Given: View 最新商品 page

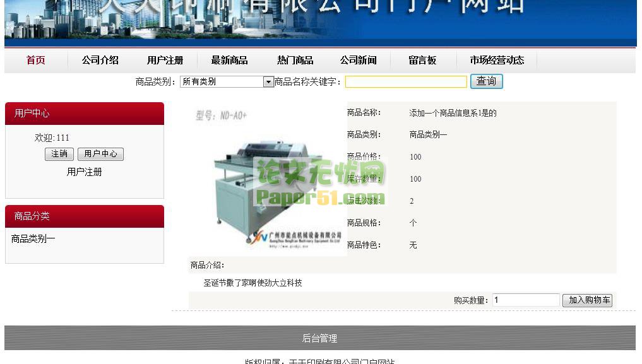Looking at the screenshot, I should click(229, 60).
